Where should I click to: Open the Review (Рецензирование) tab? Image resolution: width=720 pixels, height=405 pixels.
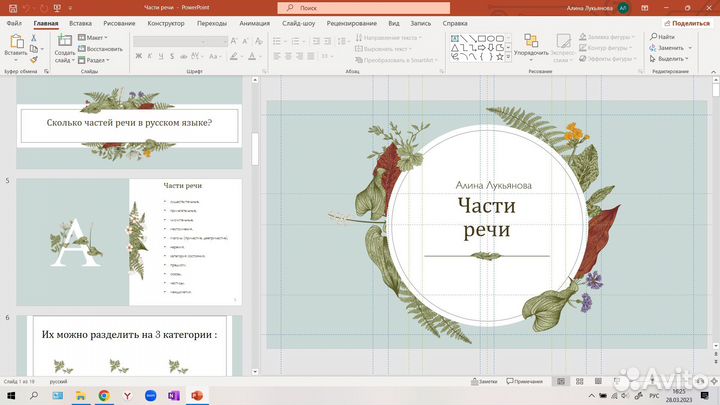352,23
